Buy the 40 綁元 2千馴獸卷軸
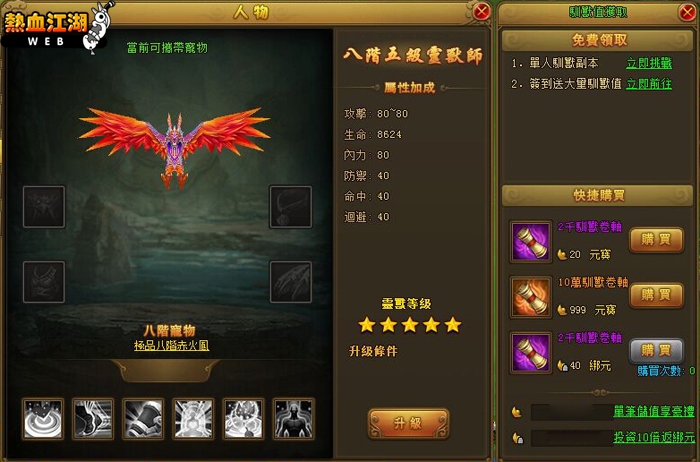Screen dimensions: 700x462 pos(656,350)
